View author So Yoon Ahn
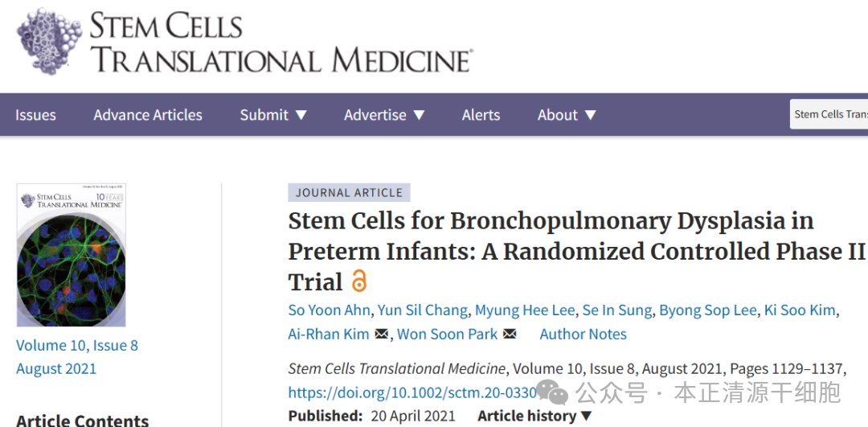The width and height of the screenshot is (868, 427). [330, 310]
